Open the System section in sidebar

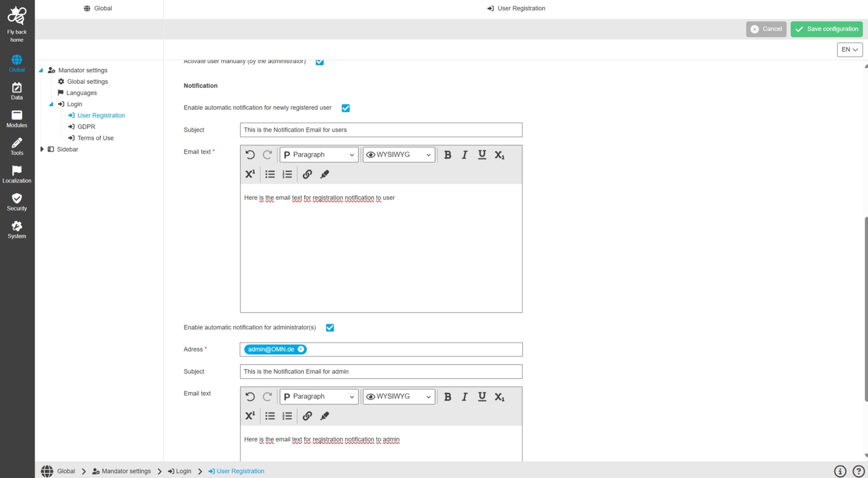coord(17,230)
